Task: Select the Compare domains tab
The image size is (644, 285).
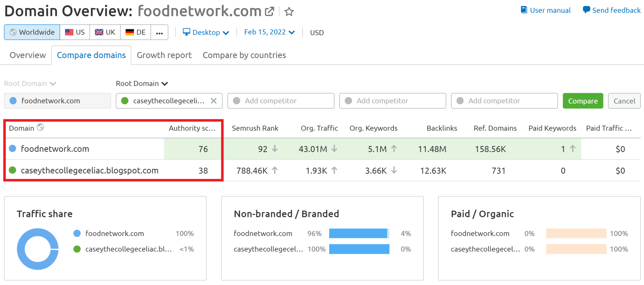Action: 91,55
